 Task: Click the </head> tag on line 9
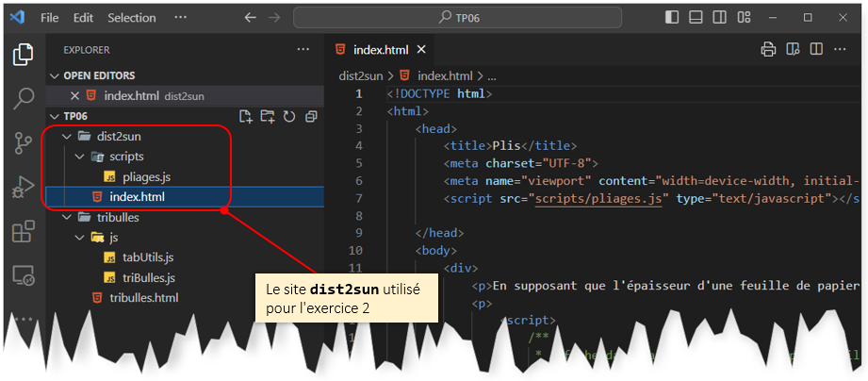pyautogui.click(x=439, y=233)
